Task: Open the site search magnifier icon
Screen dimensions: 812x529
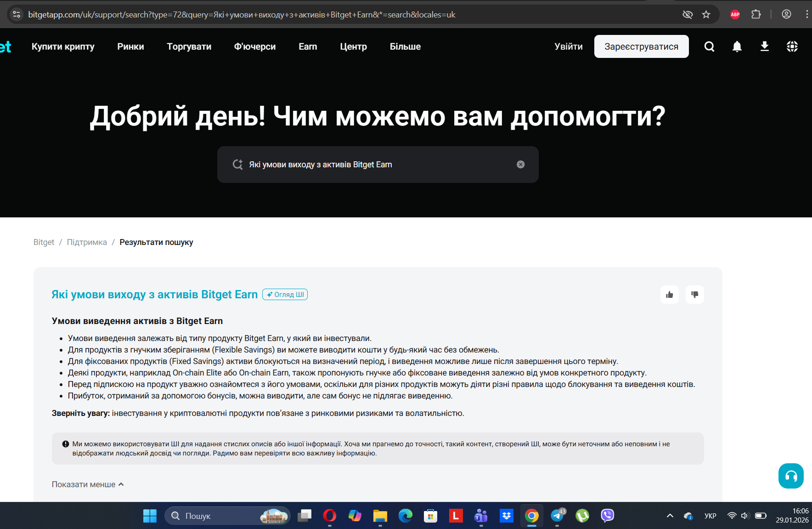Action: pos(709,46)
